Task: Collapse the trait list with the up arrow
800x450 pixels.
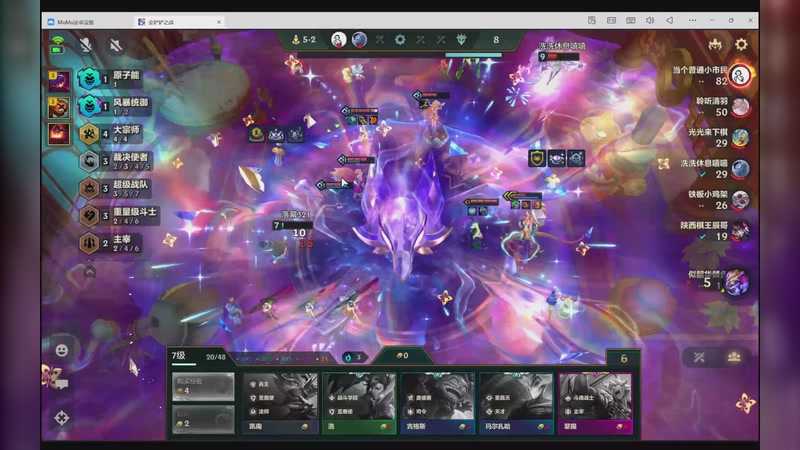Action: (89, 271)
